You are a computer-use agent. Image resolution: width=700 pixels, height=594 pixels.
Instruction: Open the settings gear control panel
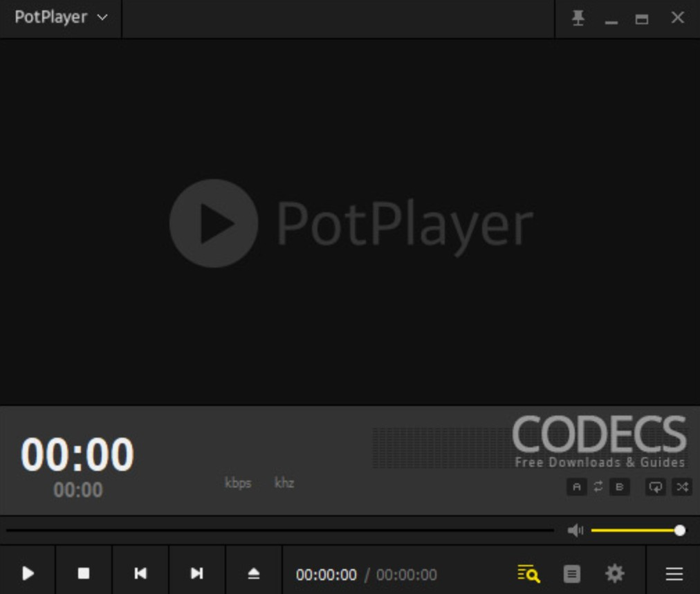(x=615, y=573)
